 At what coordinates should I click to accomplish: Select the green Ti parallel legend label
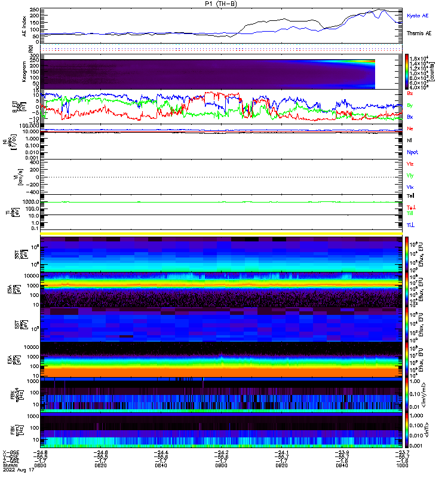410,213
